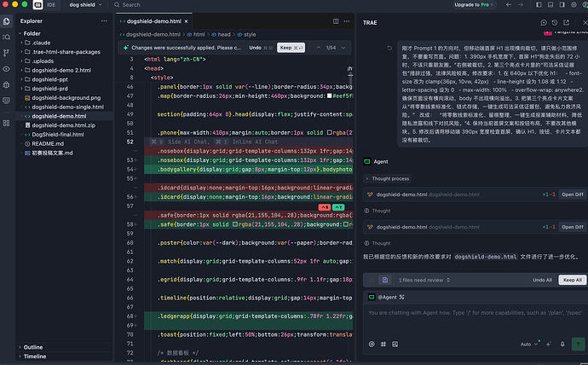Open the change navigation dropdown chevron
Screen dimensions: 588x365
coord(343,48)
